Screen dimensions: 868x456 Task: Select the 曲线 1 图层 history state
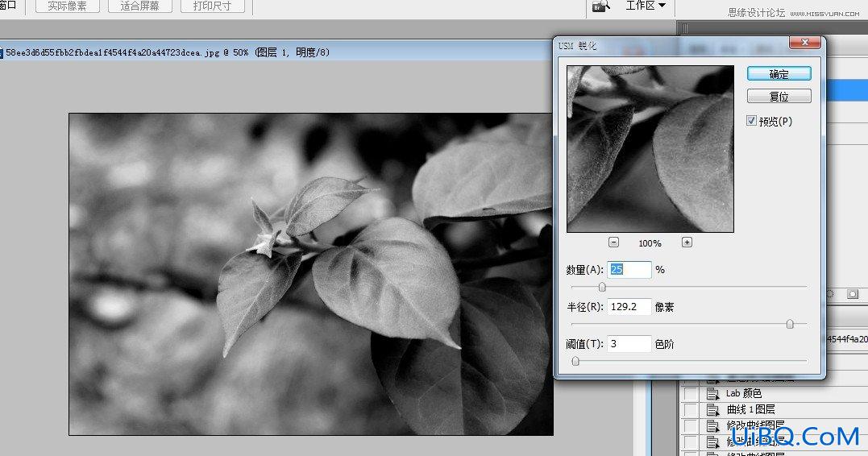tap(750, 410)
